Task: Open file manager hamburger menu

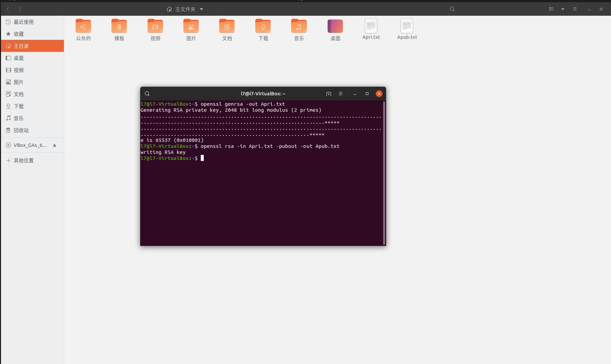Action: pyautogui.click(x=575, y=9)
